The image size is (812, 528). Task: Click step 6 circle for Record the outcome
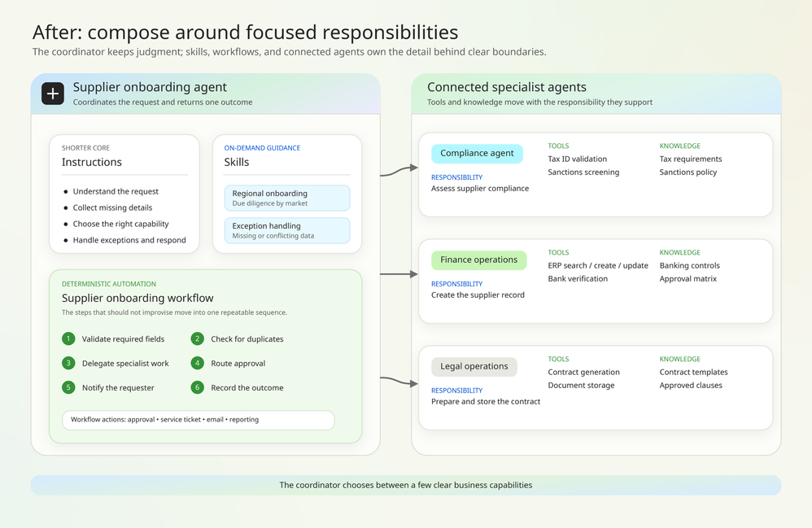click(197, 388)
